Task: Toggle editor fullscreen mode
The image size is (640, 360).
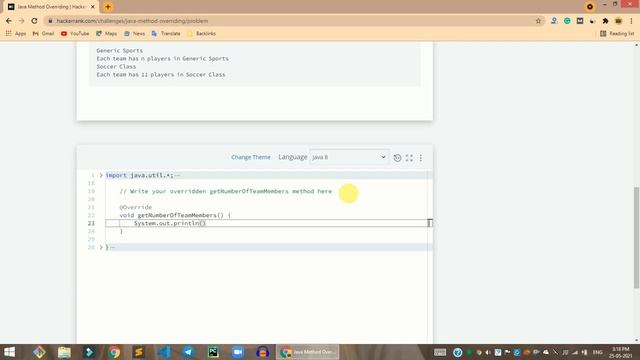Action: 409,158
